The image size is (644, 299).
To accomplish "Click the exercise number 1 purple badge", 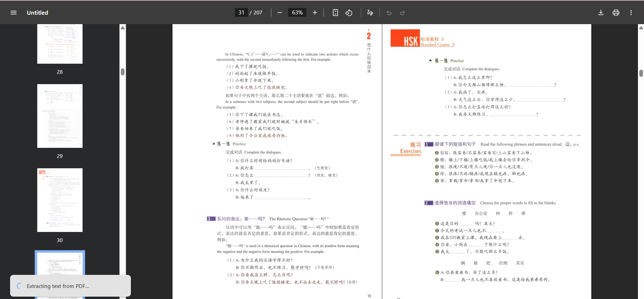I will [x=429, y=144].
